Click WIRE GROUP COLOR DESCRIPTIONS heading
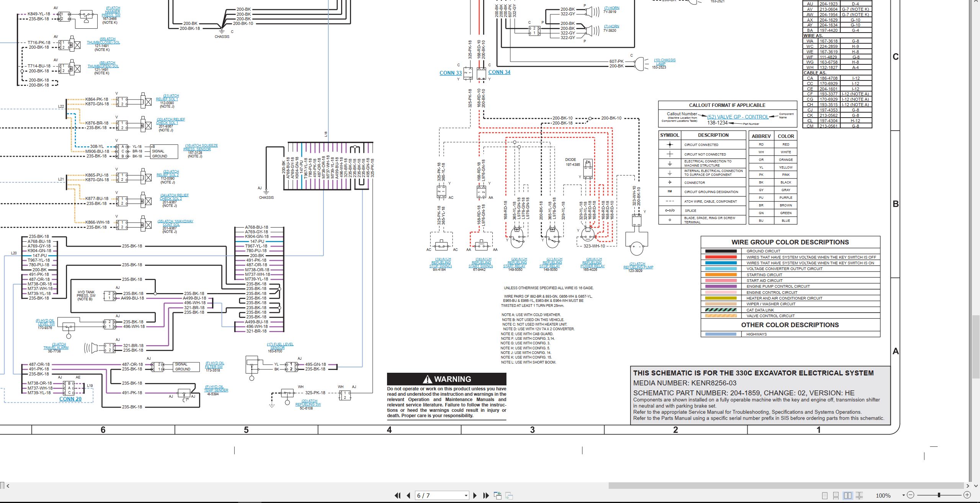 [790, 242]
